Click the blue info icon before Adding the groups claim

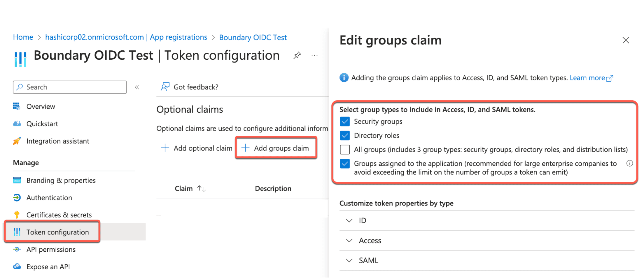coord(344,78)
